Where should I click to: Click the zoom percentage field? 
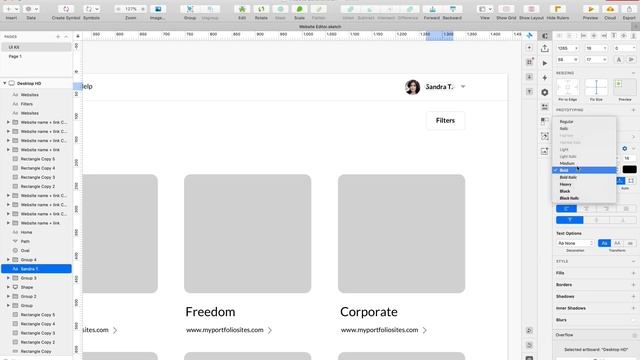131,9
